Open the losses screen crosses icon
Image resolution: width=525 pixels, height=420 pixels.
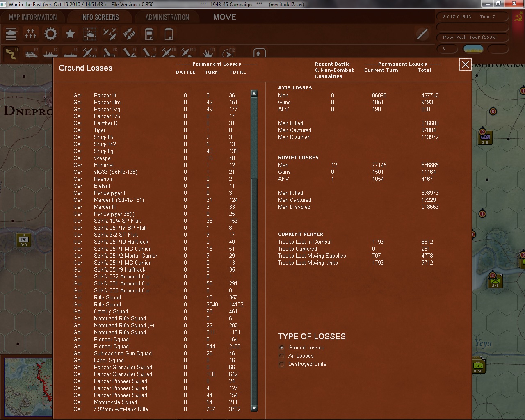click(31, 34)
